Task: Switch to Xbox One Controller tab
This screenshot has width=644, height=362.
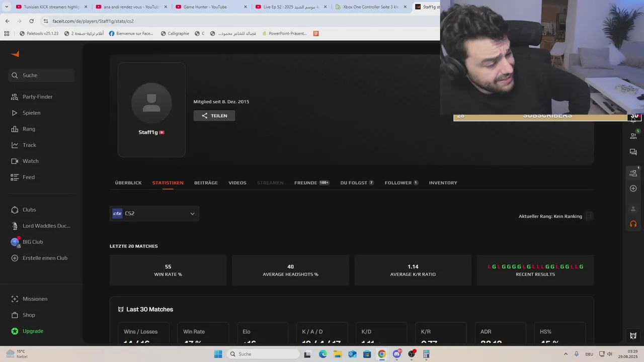Action: click(x=370, y=7)
